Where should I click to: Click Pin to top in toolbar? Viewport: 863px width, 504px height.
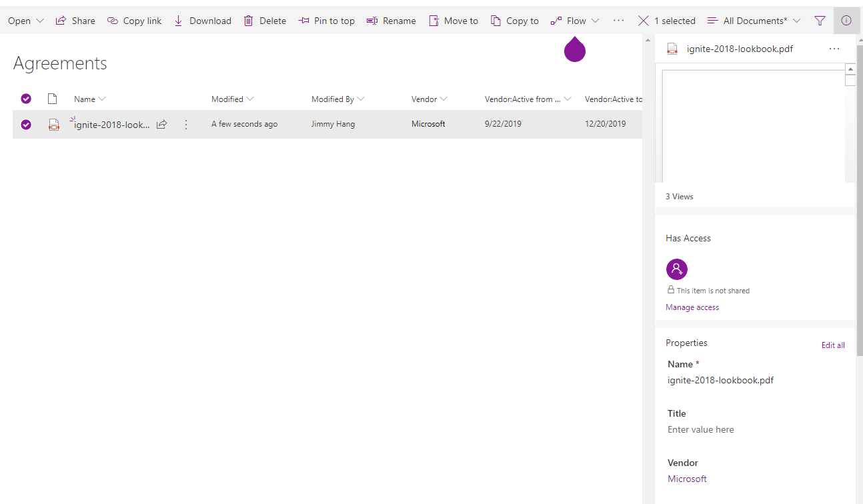326,21
